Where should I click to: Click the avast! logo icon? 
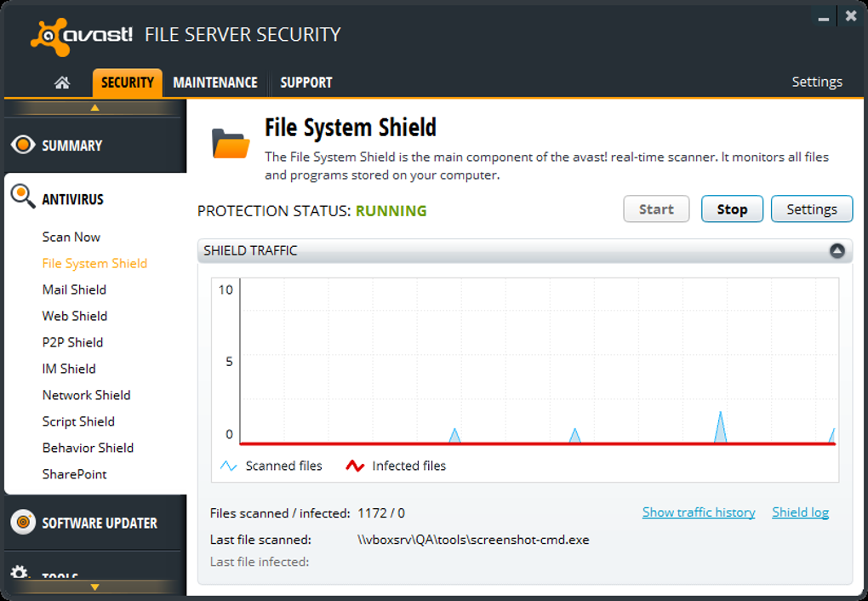[x=49, y=35]
